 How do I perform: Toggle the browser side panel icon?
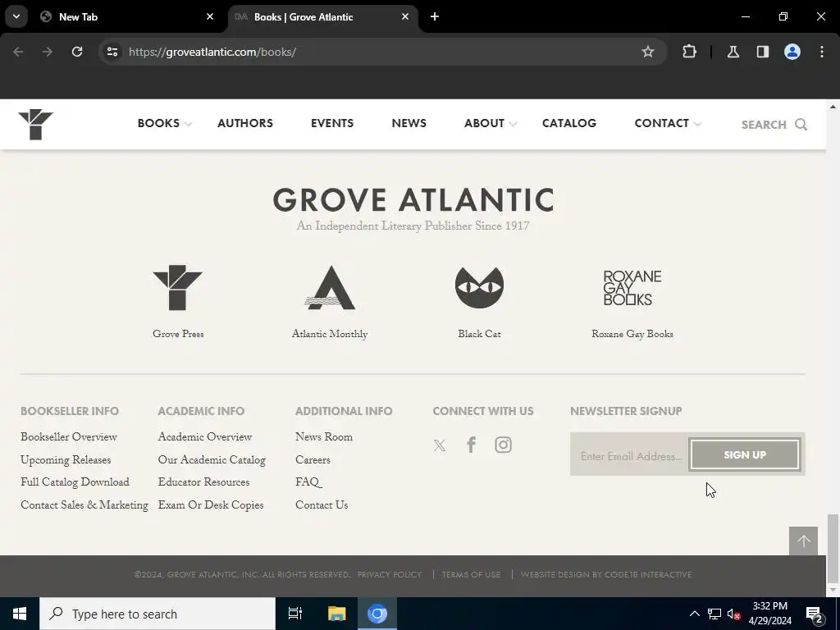(x=762, y=52)
